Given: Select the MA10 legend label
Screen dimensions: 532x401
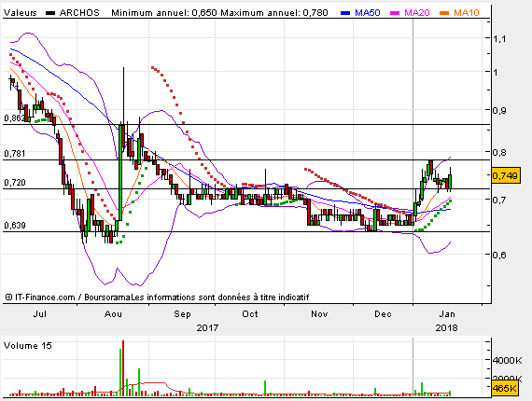Looking at the screenshot, I should pyautogui.click(x=467, y=13).
